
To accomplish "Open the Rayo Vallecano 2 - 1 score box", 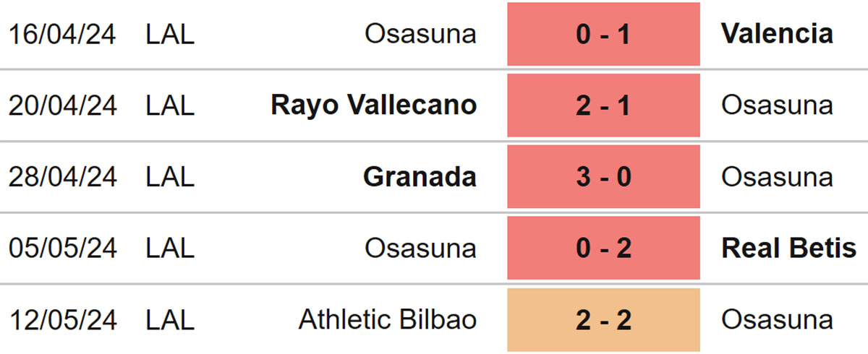I will [603, 105].
